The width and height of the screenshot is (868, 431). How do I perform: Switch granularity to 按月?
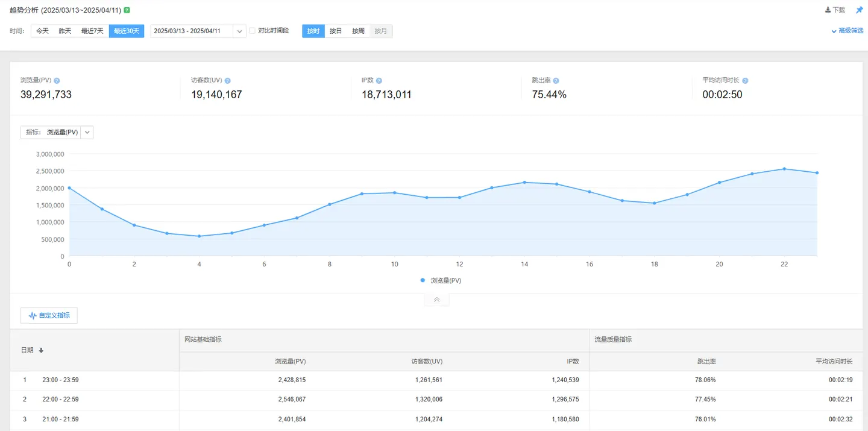click(x=381, y=31)
